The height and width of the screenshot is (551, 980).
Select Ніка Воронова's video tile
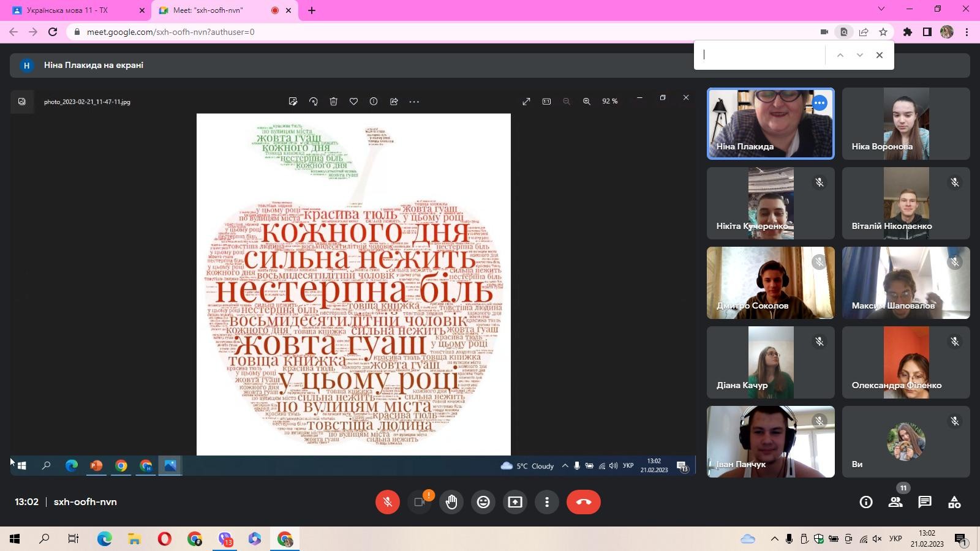point(905,124)
